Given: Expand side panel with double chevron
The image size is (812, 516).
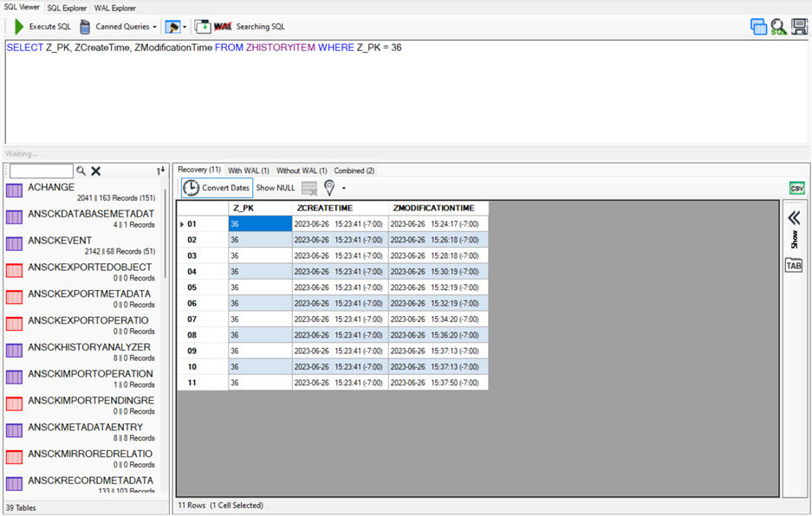Looking at the screenshot, I should (793, 218).
